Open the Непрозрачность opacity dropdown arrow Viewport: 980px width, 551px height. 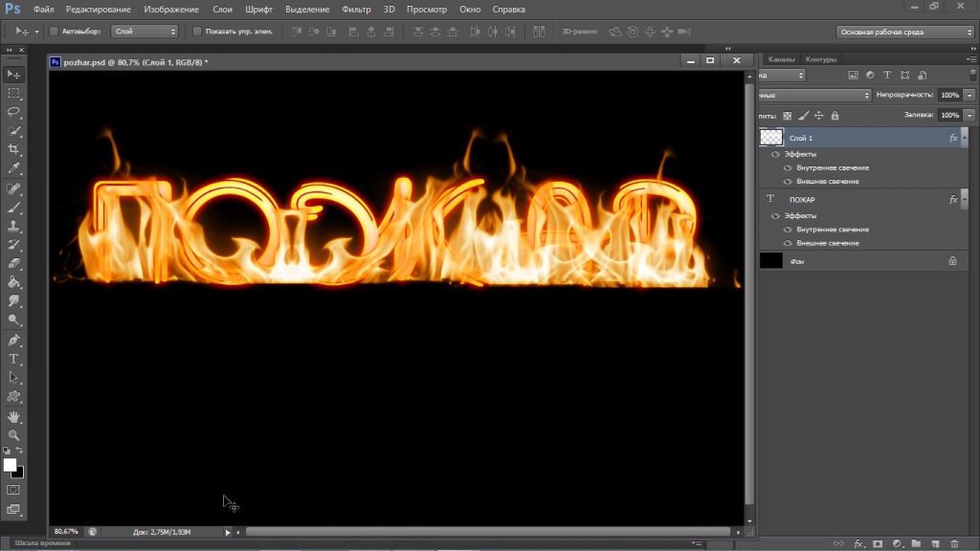click(x=969, y=96)
